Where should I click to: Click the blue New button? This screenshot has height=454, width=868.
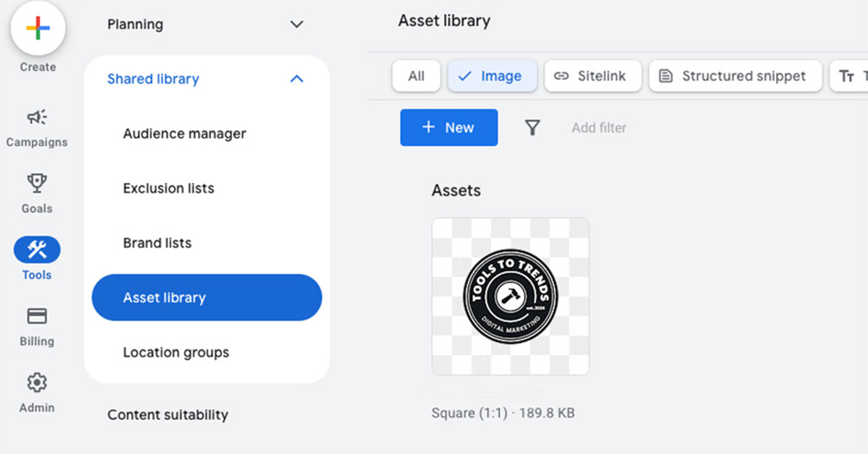point(448,128)
